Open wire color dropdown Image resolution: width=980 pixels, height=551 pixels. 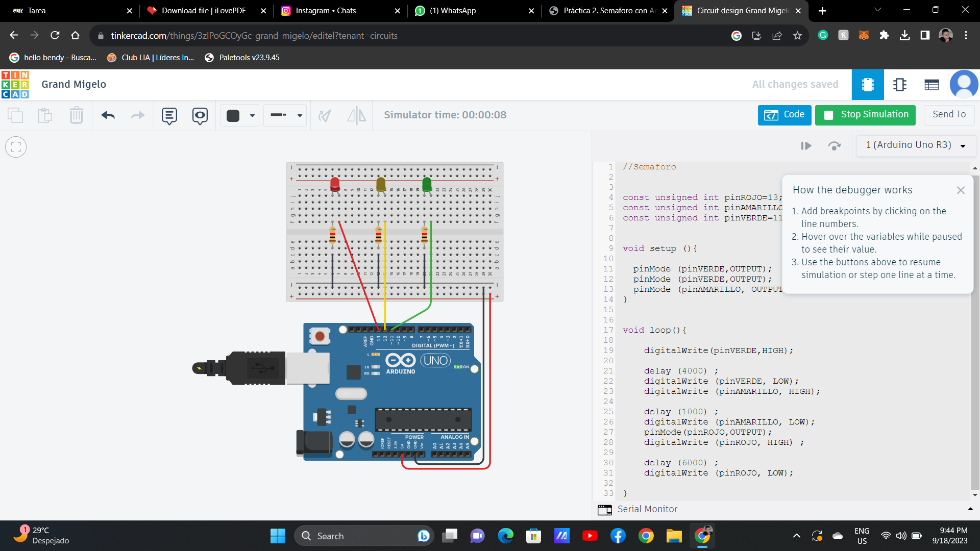pos(240,116)
